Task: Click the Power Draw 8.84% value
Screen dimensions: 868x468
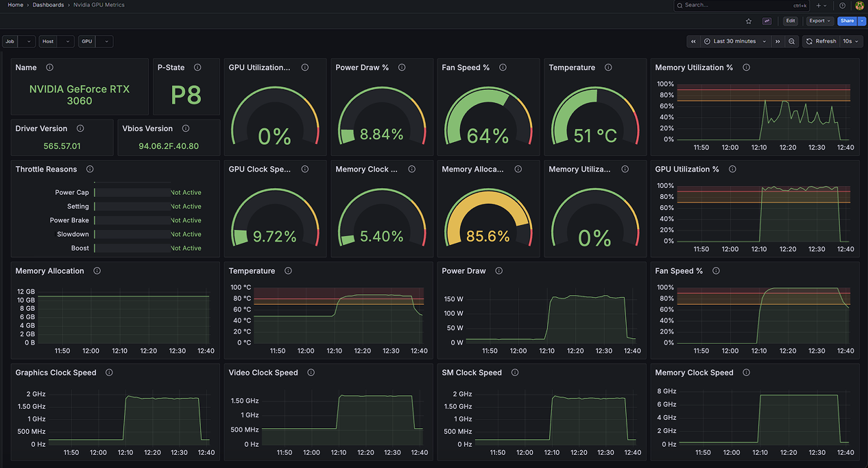Action: (x=382, y=134)
